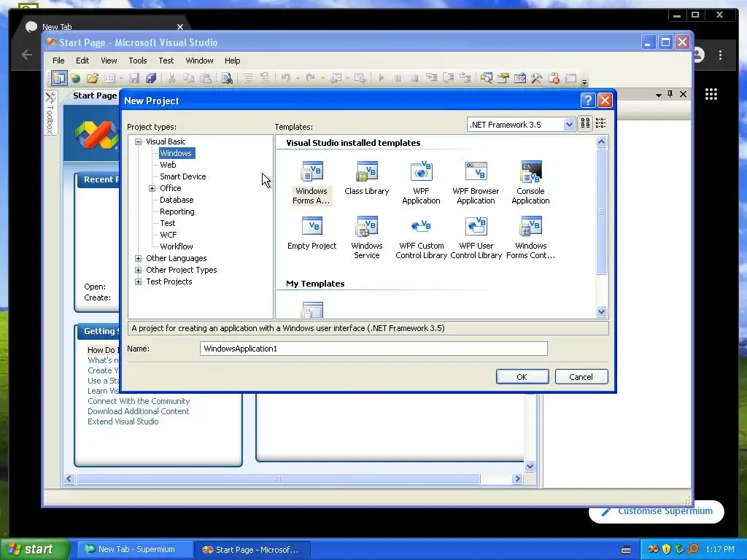Viewport: 747px width, 560px height.
Task: Click the project Name input field
Action: pos(373,349)
